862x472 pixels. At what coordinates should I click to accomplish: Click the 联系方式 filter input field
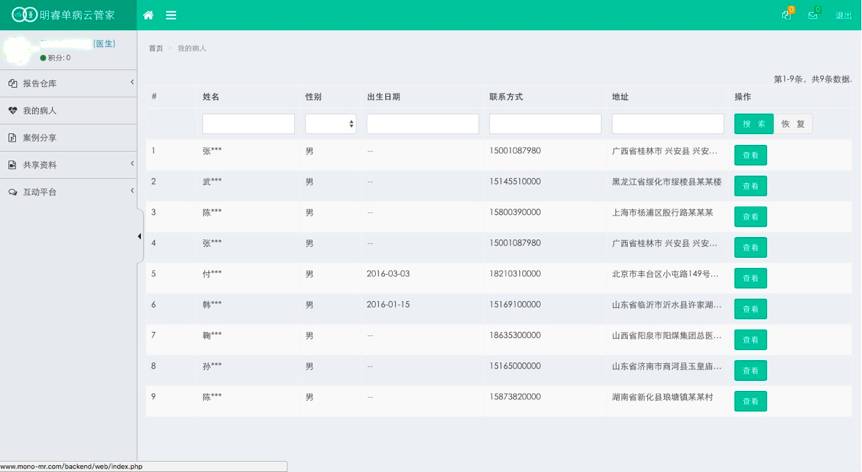pyautogui.click(x=544, y=124)
